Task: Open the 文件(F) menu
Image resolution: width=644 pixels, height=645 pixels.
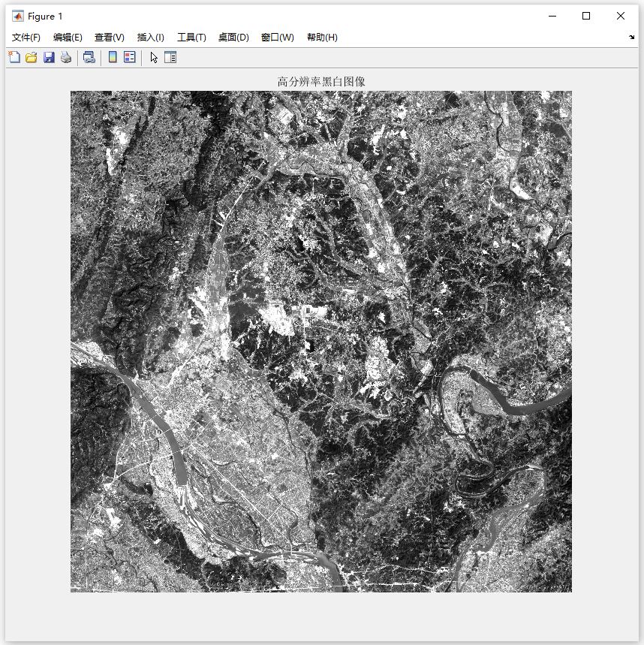Action: point(26,38)
